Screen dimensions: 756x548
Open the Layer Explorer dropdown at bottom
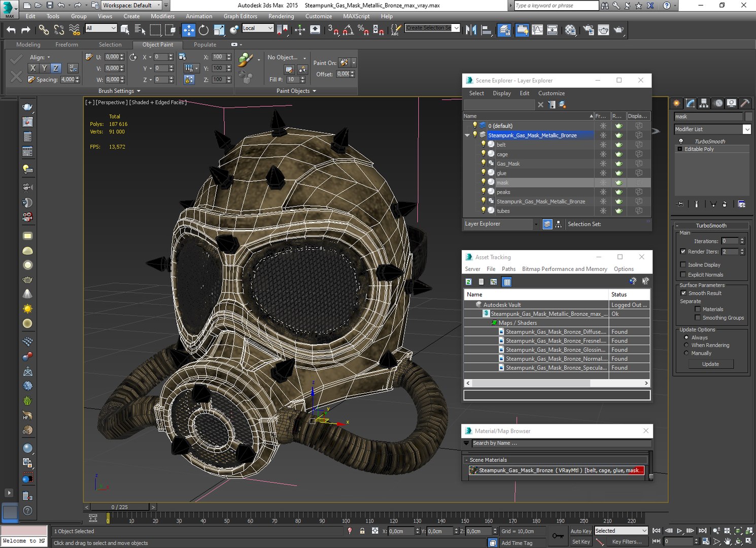point(536,224)
